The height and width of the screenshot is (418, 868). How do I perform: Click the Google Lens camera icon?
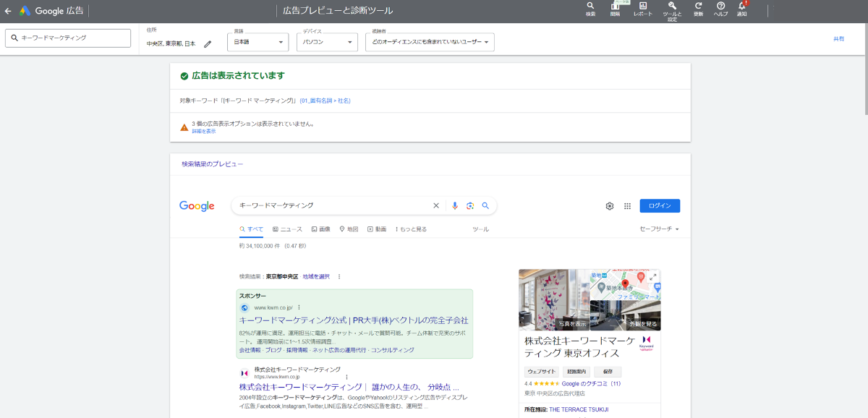[x=470, y=206]
